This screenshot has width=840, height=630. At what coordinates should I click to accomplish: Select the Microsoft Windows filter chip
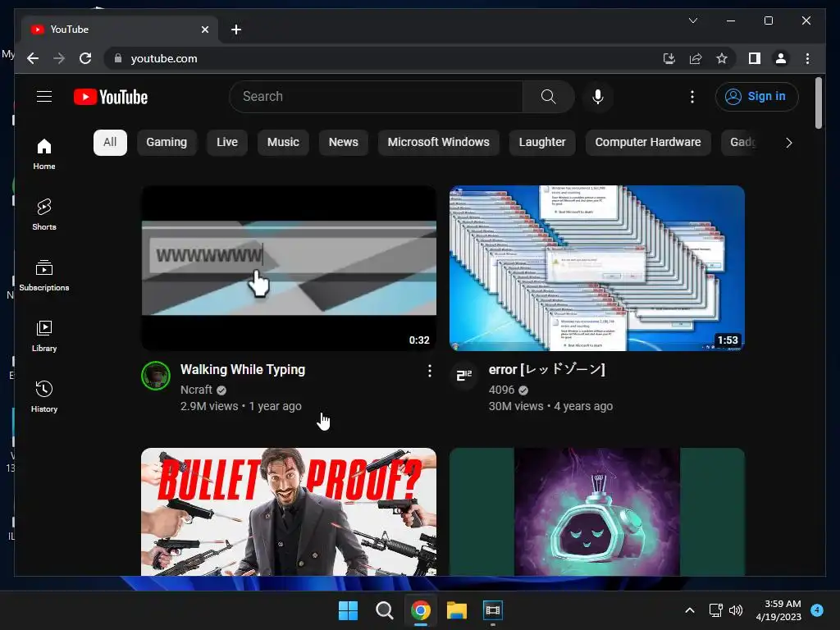tap(438, 143)
